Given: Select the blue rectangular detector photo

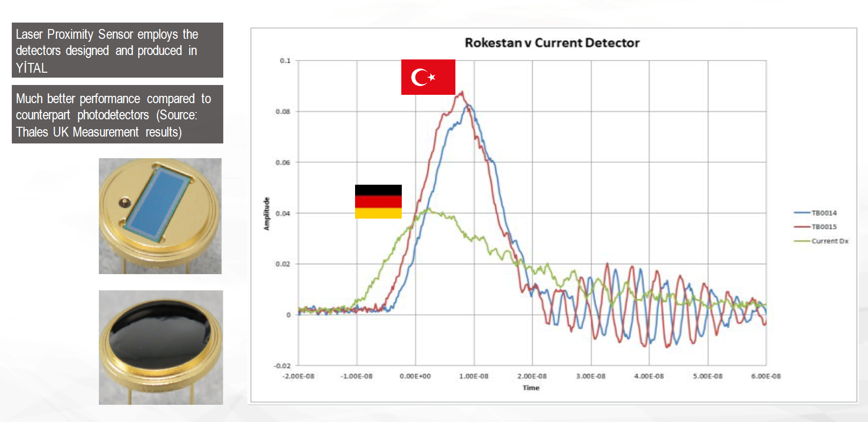Looking at the screenshot, I should (x=160, y=216).
